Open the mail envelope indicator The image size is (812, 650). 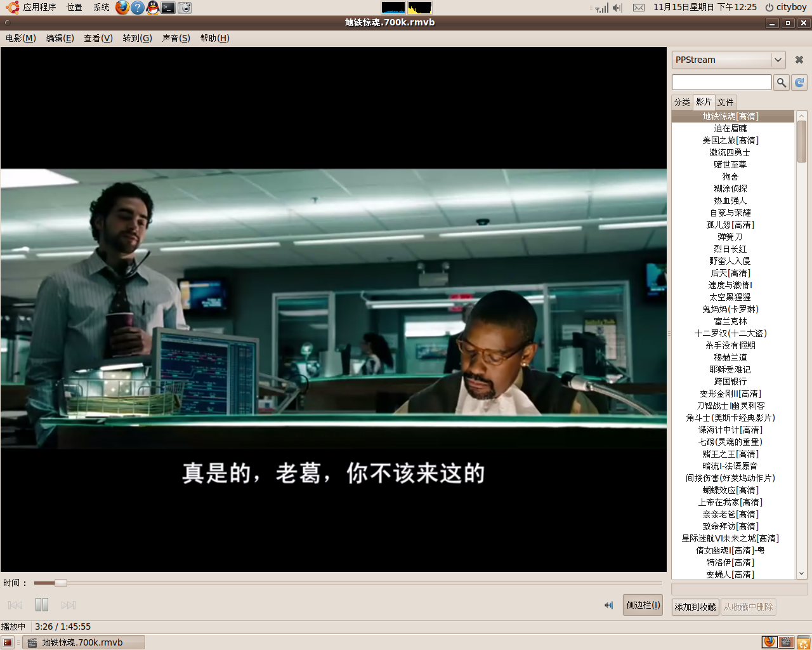click(x=639, y=8)
